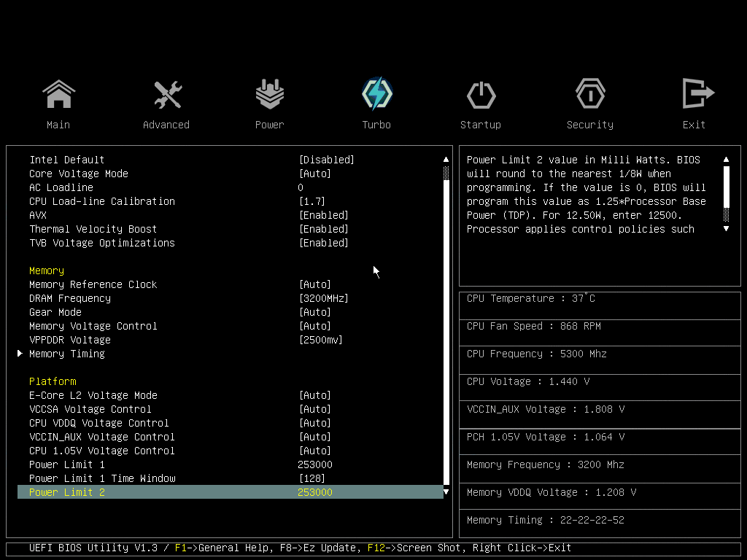Image resolution: width=747 pixels, height=560 pixels.
Task: Select the Power Limit 1 value field
Action: click(x=315, y=464)
